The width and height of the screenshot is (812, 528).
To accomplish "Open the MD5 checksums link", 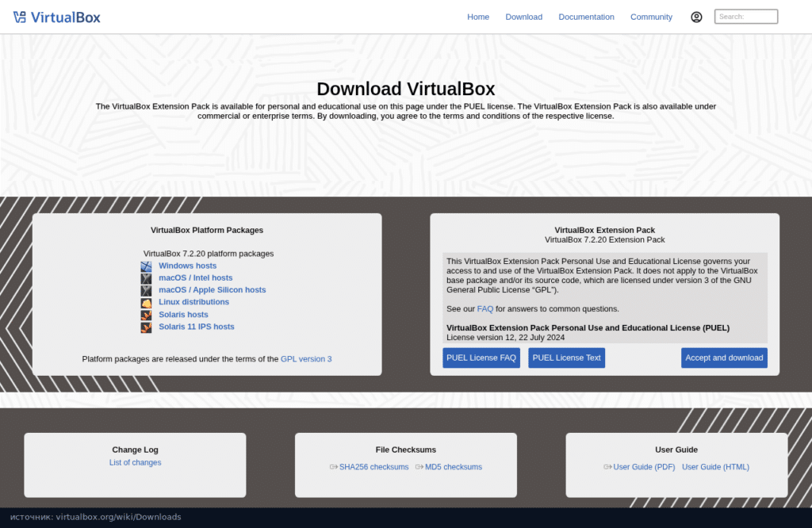I will coord(454,467).
